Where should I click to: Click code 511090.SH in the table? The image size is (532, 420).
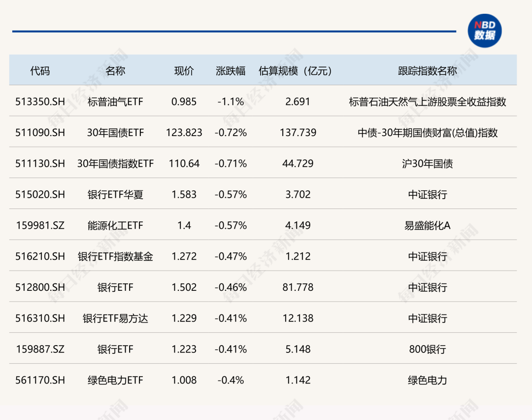[40, 133]
